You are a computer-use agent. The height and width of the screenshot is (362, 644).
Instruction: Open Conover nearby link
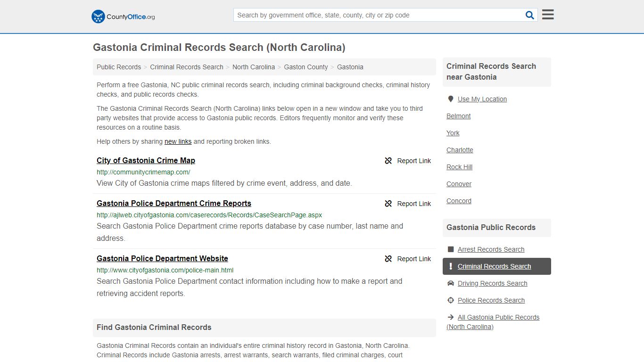point(459,184)
